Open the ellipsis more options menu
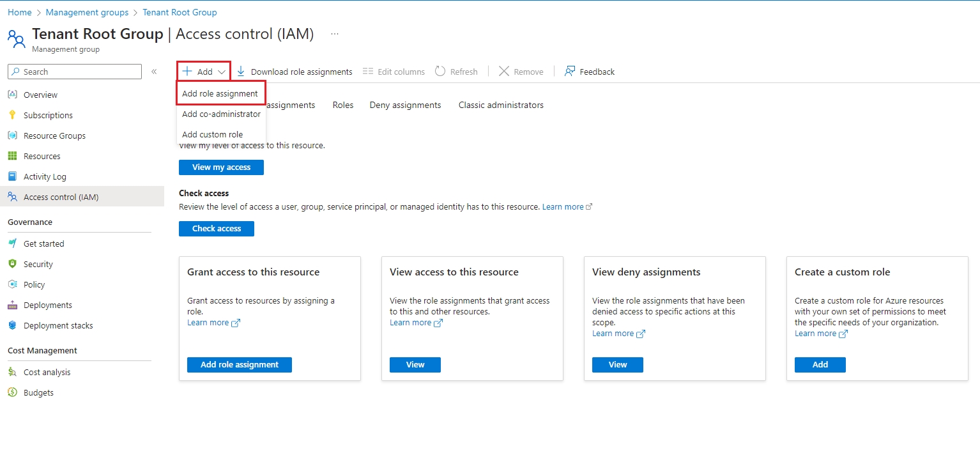This screenshot has height=455, width=980. click(335, 34)
